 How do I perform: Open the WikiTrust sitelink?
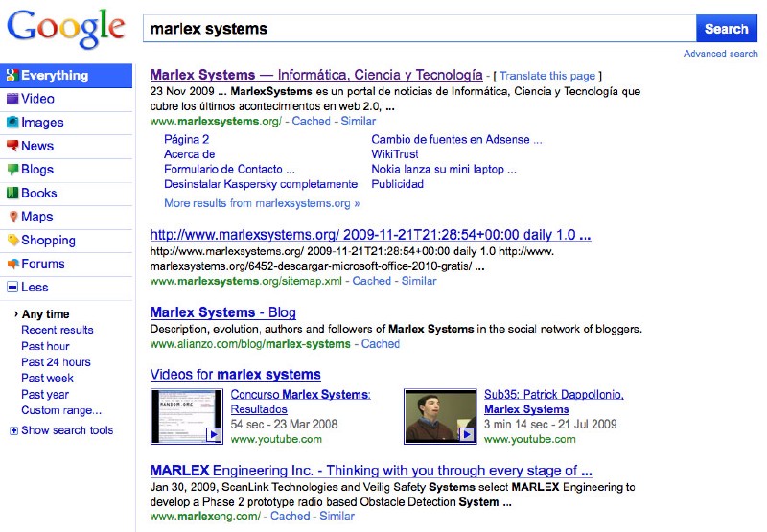(395, 154)
